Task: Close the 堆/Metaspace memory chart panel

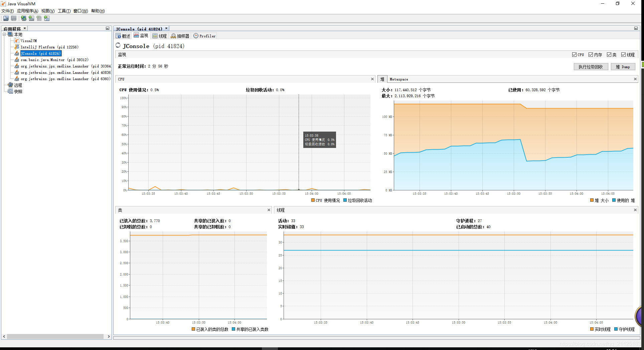Action: tap(635, 79)
